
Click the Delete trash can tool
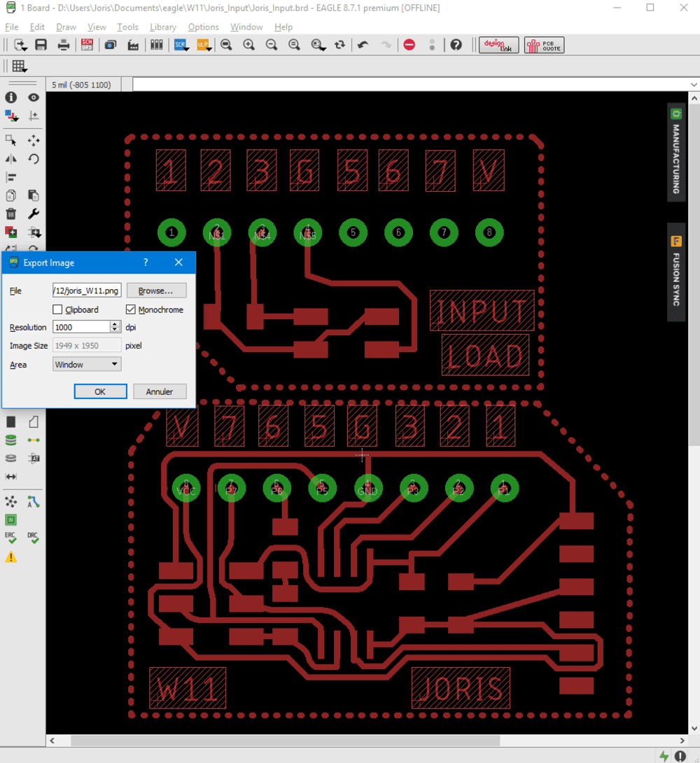(10, 214)
